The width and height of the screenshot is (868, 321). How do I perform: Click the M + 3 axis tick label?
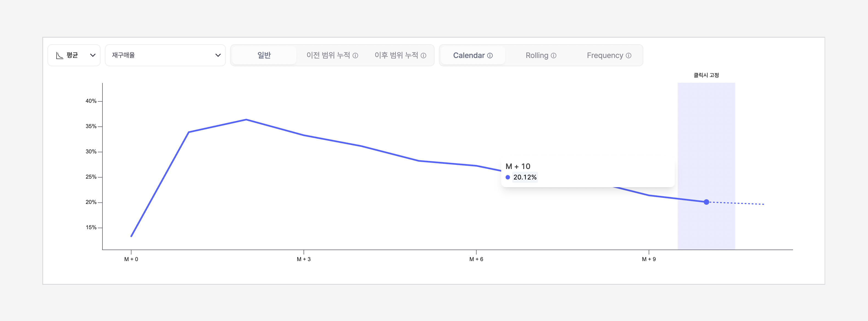pyautogui.click(x=304, y=259)
